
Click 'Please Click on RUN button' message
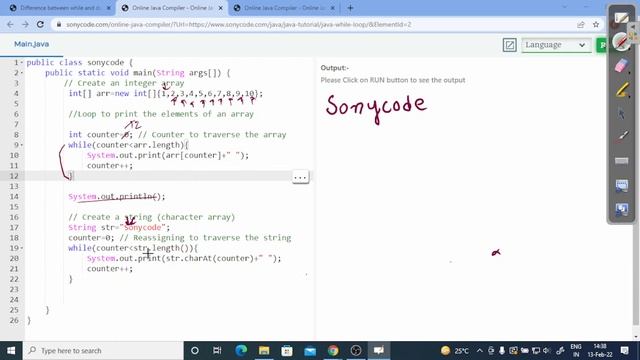pyautogui.click(x=393, y=80)
